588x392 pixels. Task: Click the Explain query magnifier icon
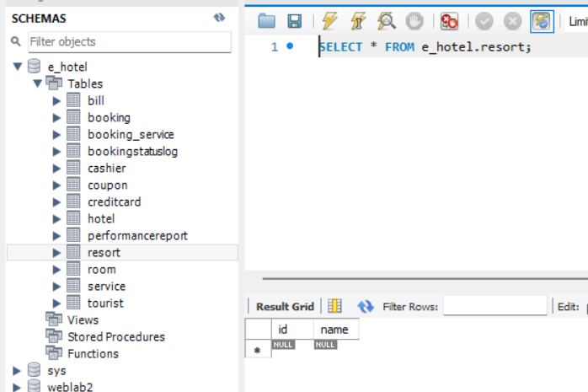click(386, 21)
